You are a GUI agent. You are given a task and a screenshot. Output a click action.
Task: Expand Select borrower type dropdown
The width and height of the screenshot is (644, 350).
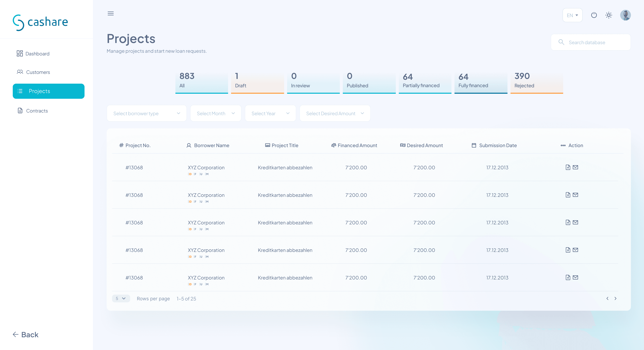(147, 113)
